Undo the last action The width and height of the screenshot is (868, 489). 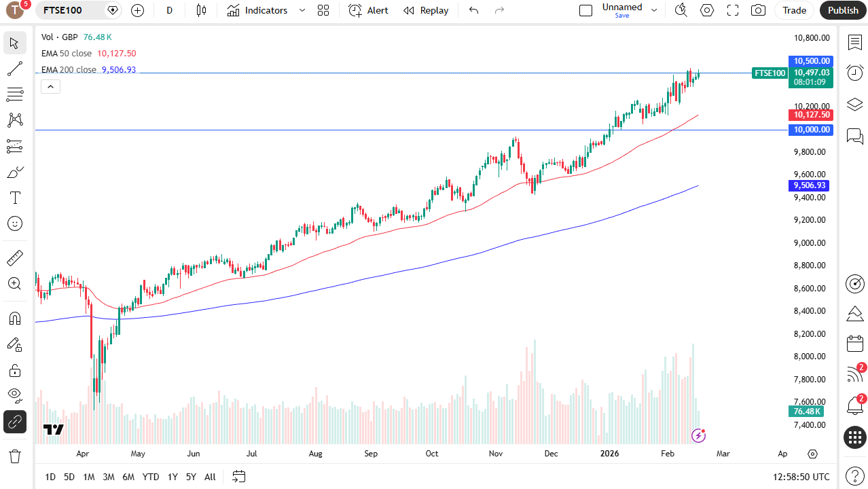tap(474, 10)
